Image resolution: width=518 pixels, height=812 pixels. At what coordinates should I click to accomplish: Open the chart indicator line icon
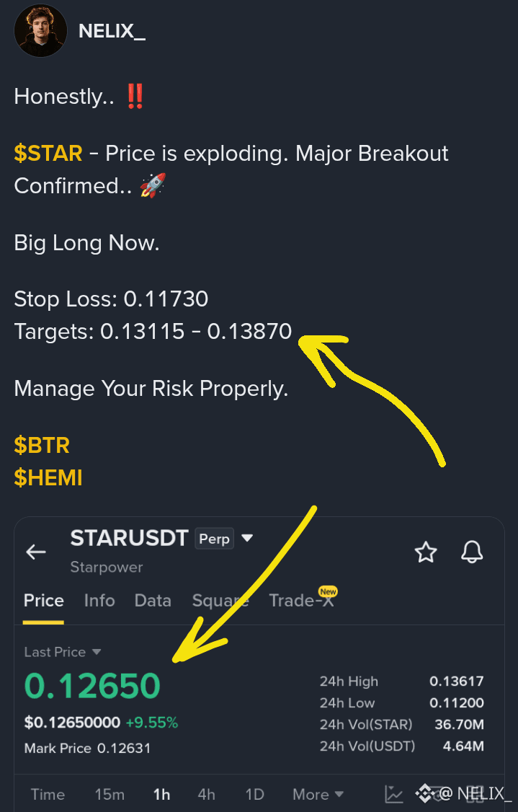394,794
